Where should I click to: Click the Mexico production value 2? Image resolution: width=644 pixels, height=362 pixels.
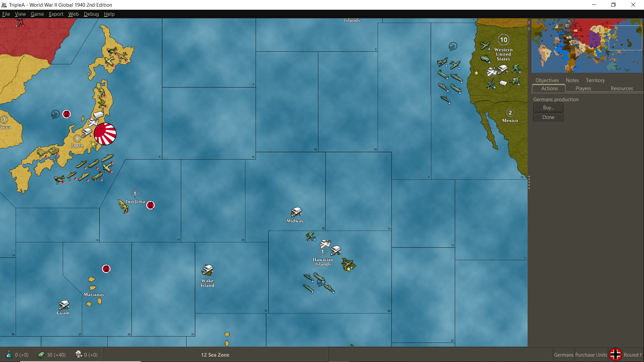510,113
